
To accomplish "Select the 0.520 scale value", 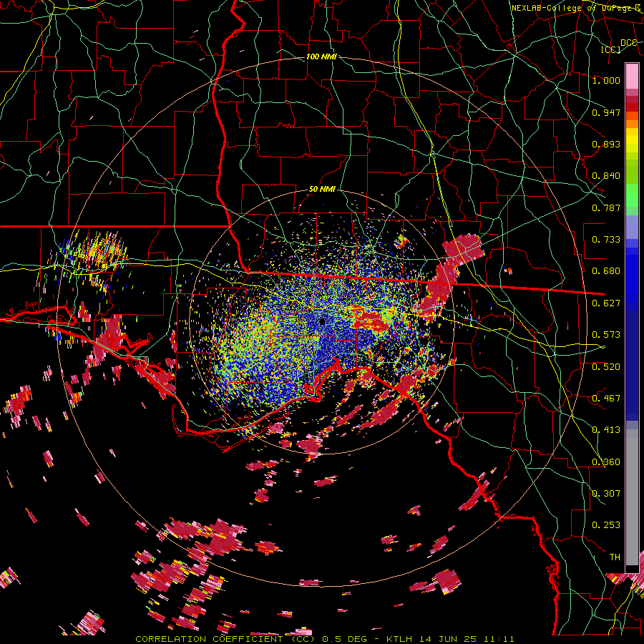I will pyautogui.click(x=606, y=367).
